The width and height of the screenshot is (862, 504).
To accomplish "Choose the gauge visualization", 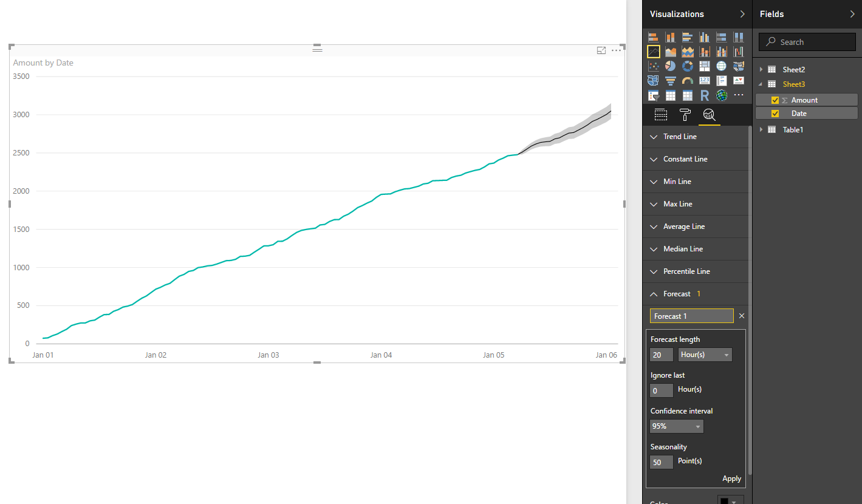I will (688, 80).
